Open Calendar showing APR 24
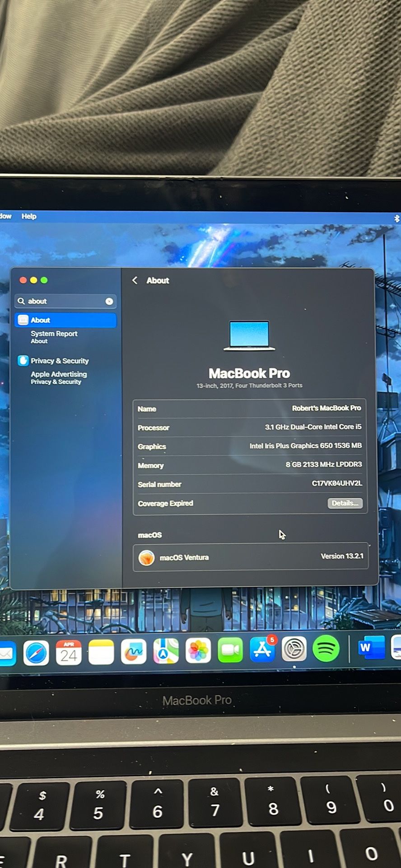The width and height of the screenshot is (401, 868). point(69,652)
